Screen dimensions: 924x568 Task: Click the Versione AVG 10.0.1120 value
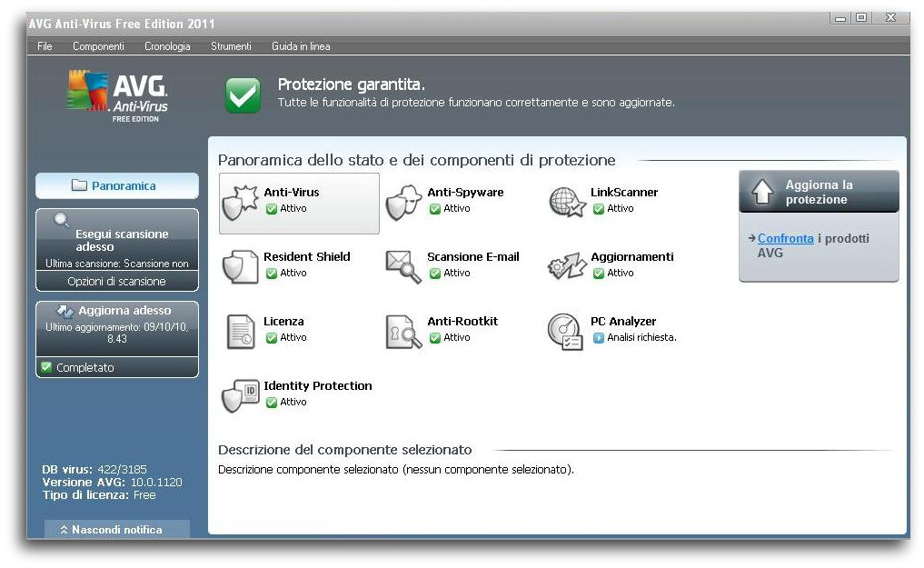[156, 482]
